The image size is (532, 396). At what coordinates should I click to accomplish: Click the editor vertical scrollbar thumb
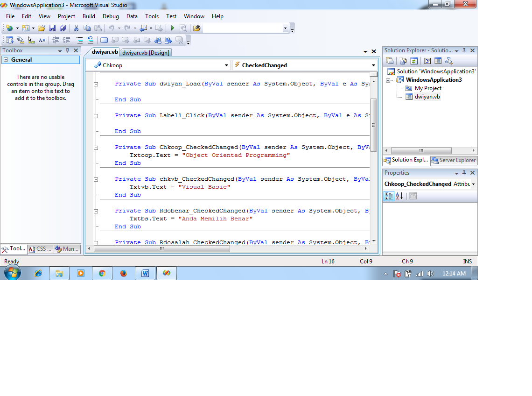[x=373, y=125]
